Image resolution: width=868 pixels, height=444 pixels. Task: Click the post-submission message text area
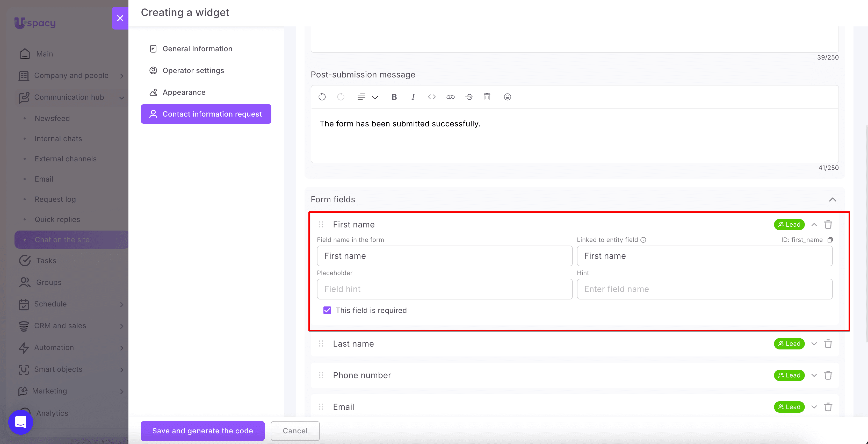(575, 135)
